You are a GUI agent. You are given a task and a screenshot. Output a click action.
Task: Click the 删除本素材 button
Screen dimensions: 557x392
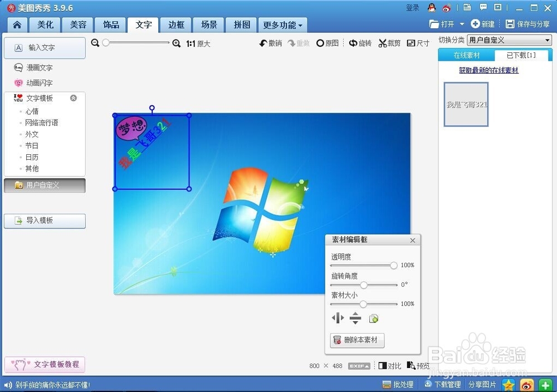(x=357, y=340)
